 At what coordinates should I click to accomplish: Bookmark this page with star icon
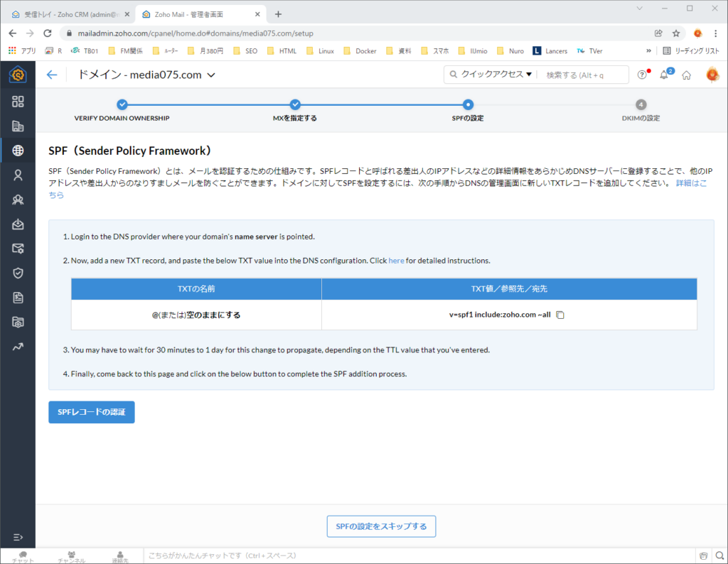coord(676,33)
